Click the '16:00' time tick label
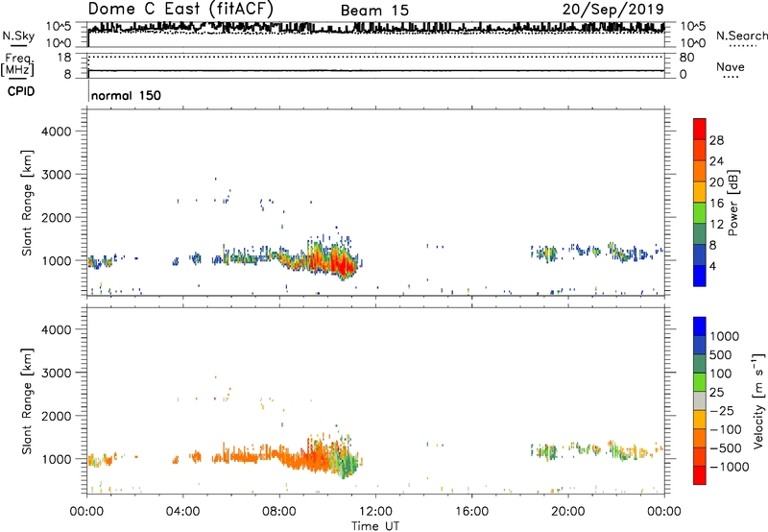The height and width of the screenshot is (532, 768). (471, 512)
